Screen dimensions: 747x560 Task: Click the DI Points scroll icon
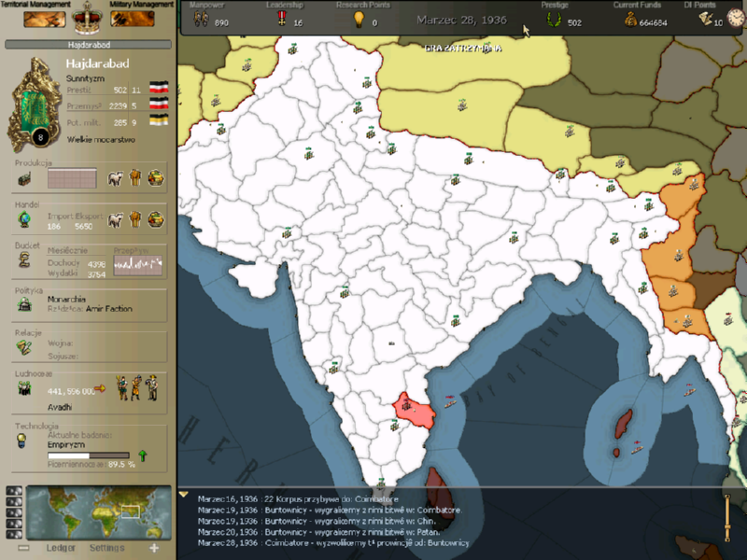point(706,19)
